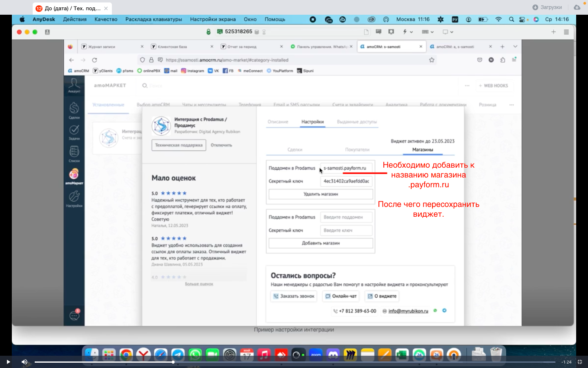
Task: Add a new AnyDesk session tab with plus
Action: pyautogui.click(x=554, y=31)
